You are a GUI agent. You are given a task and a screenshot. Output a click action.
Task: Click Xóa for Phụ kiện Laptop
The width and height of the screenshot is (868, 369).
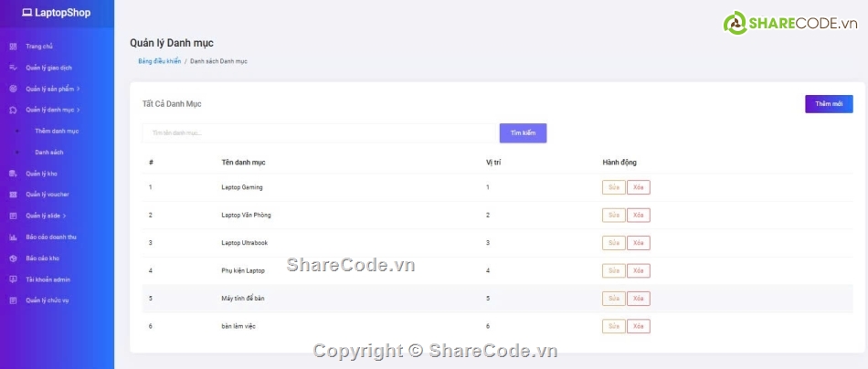point(639,270)
